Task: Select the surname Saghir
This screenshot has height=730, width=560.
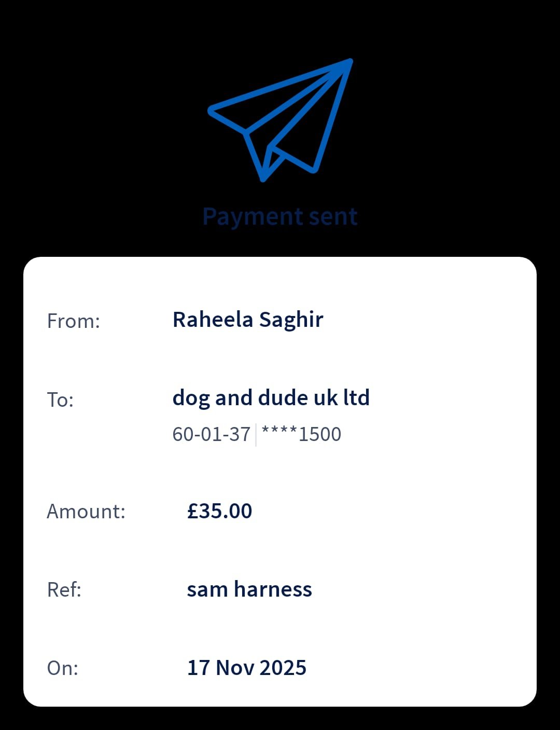Action: pos(291,321)
